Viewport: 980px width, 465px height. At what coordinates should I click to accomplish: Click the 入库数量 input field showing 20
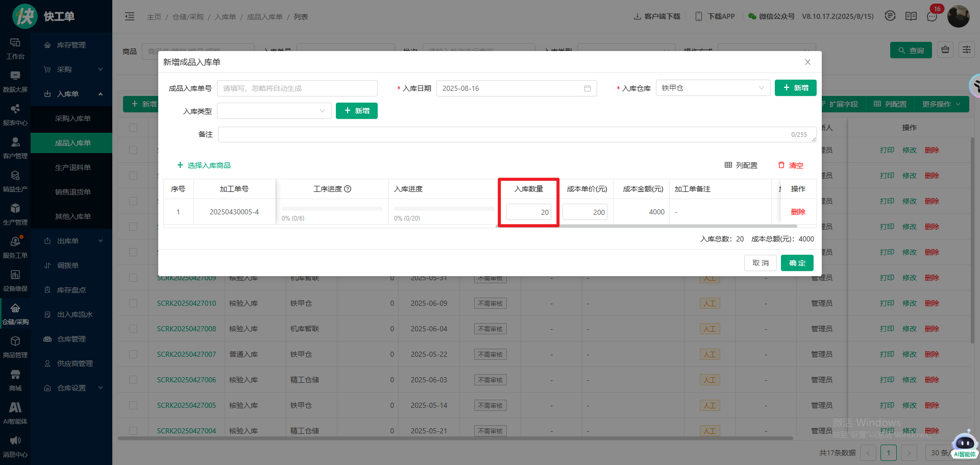pos(529,212)
